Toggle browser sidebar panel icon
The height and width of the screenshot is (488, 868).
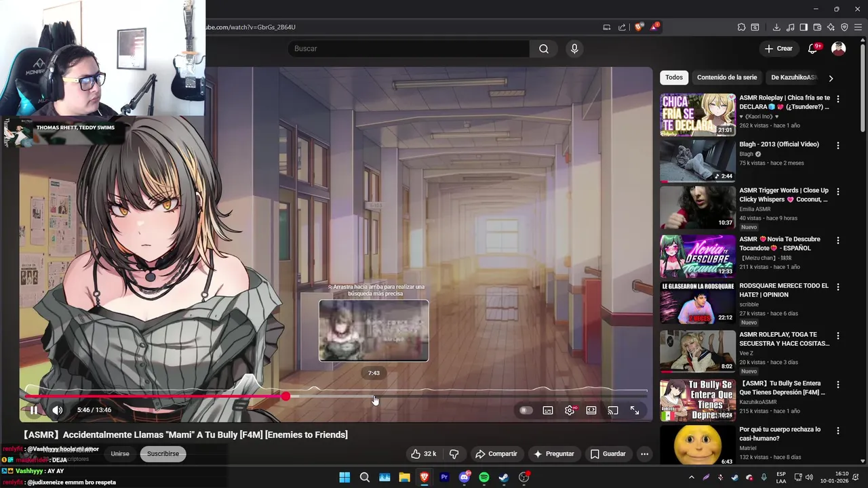(x=804, y=27)
